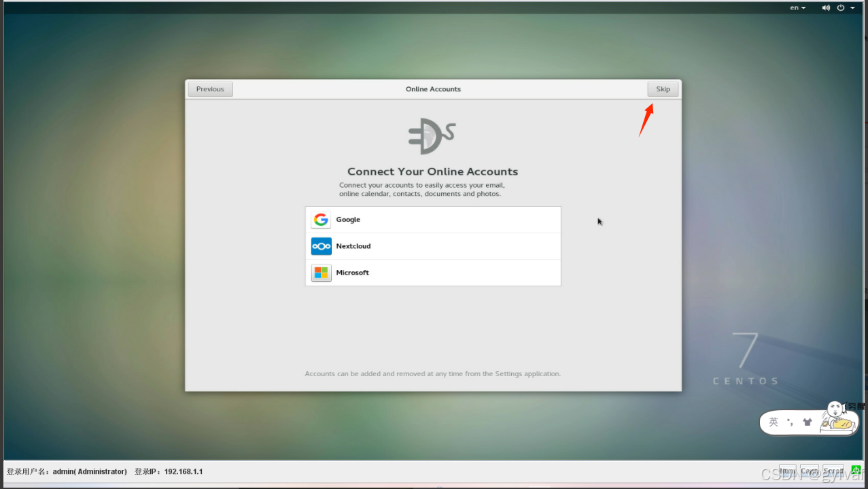868x489 pixels.
Task: Click the Skip button
Action: point(663,89)
